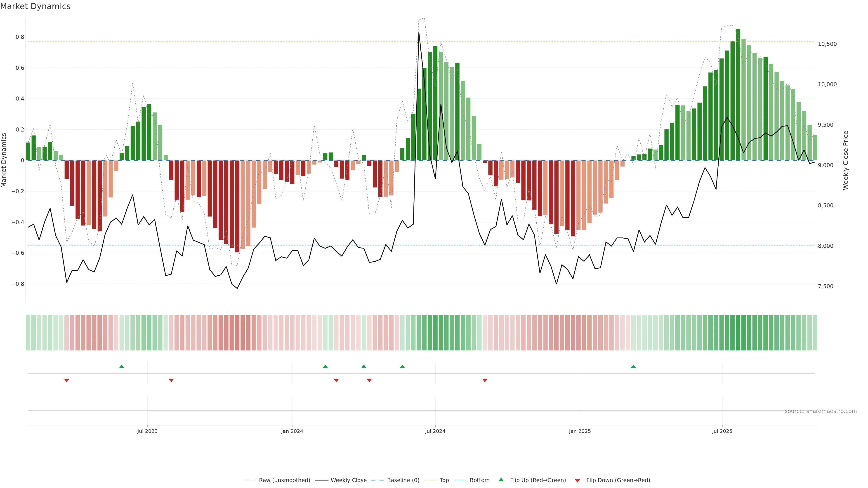This screenshot has width=868, height=488.
Task: Click the Jan 2025 x-axis label
Action: tap(580, 431)
